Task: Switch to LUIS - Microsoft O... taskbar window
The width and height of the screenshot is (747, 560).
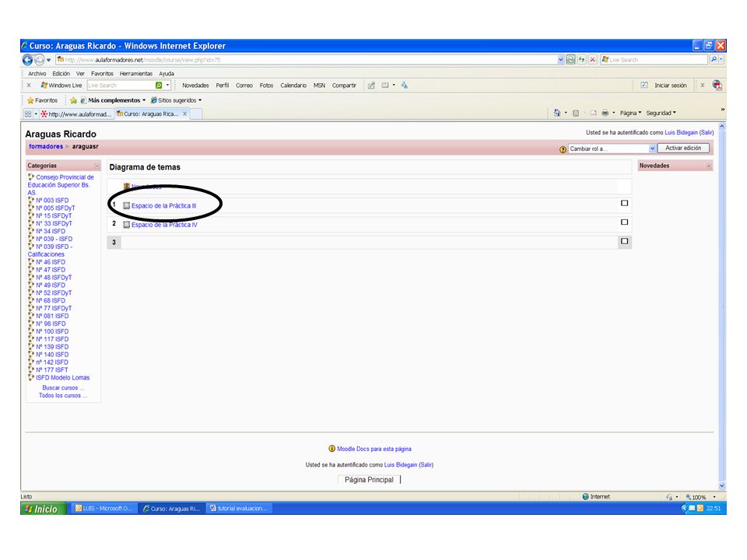Action: 103,509
